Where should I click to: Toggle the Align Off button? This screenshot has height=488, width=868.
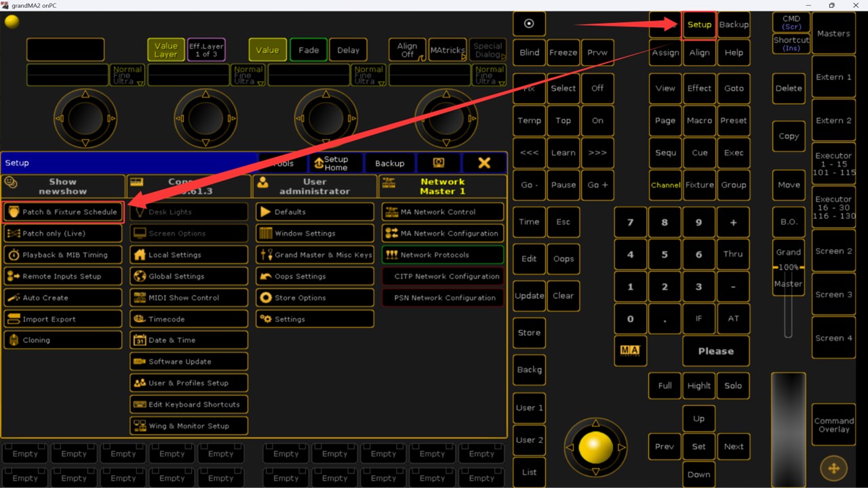coord(407,50)
